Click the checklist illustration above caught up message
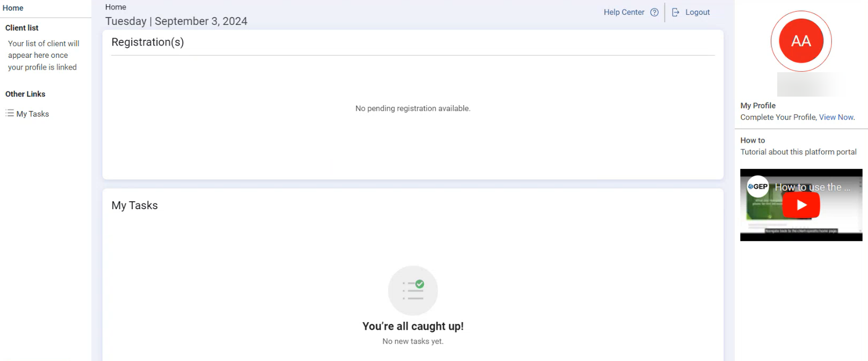868x361 pixels. pos(412,290)
